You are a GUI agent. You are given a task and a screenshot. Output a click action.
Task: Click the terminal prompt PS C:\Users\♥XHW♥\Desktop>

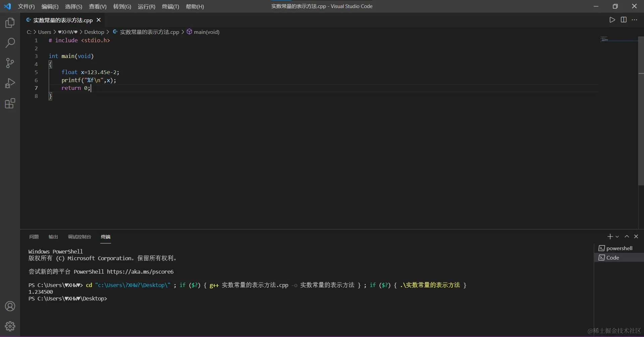[x=68, y=298]
